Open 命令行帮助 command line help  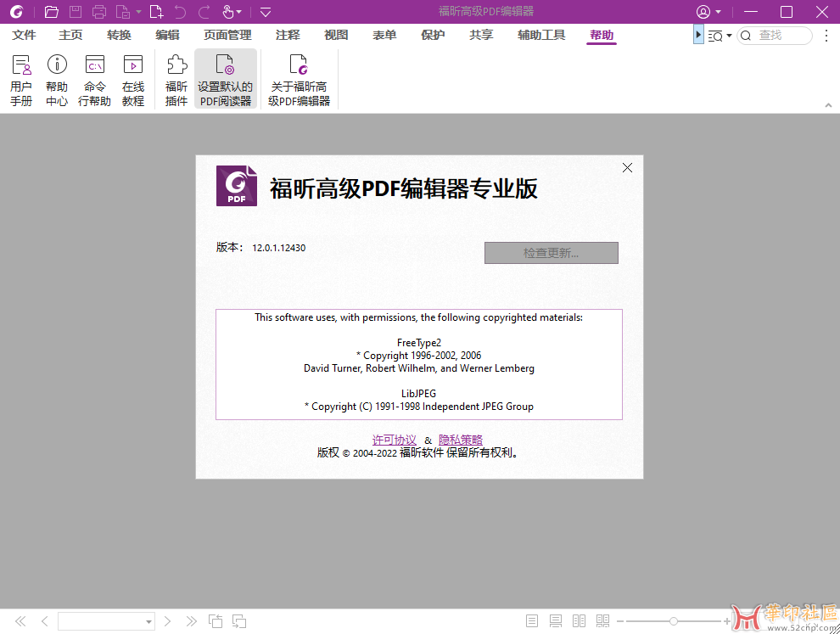coord(95,80)
